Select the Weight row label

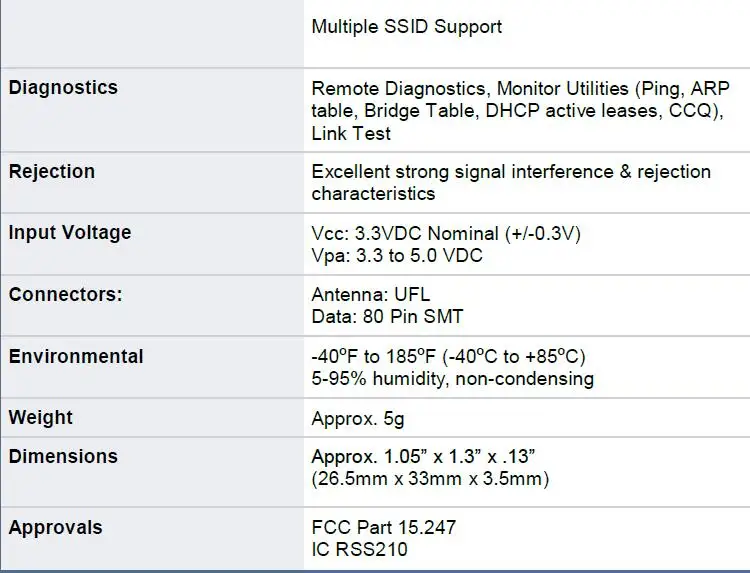[41, 418]
